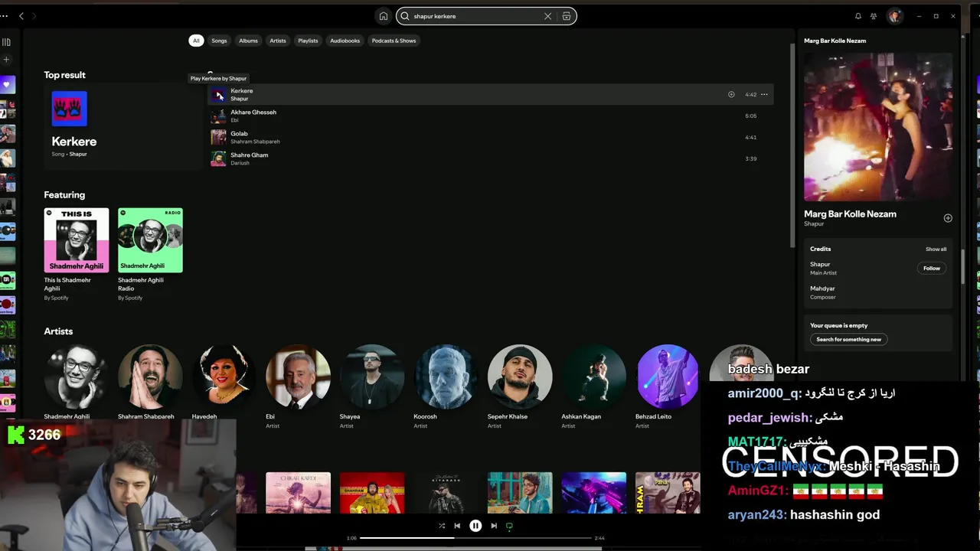
Task: Click Marg Bar Kolle Nezam cover art
Action: pos(878,127)
